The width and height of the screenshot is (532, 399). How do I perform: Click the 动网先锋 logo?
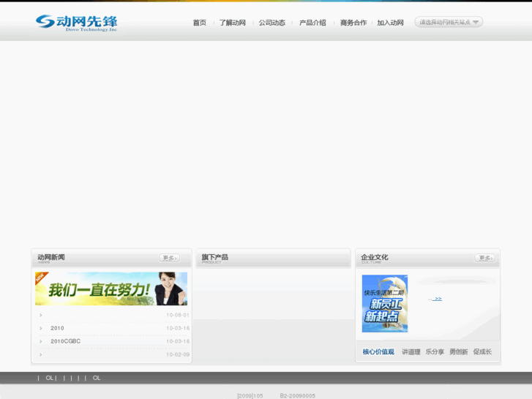[x=77, y=23]
